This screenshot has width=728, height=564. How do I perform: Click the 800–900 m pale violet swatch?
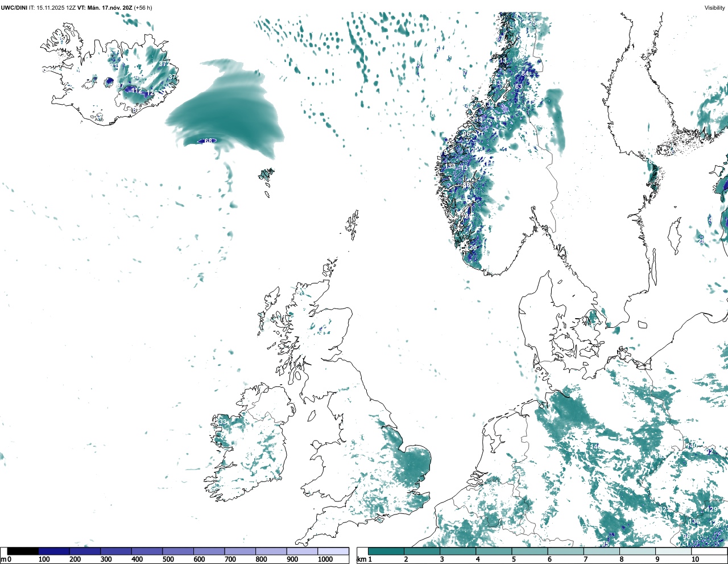tap(271, 551)
